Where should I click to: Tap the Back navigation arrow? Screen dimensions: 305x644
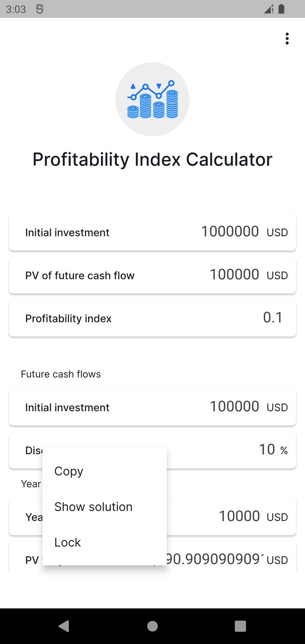[63, 625]
